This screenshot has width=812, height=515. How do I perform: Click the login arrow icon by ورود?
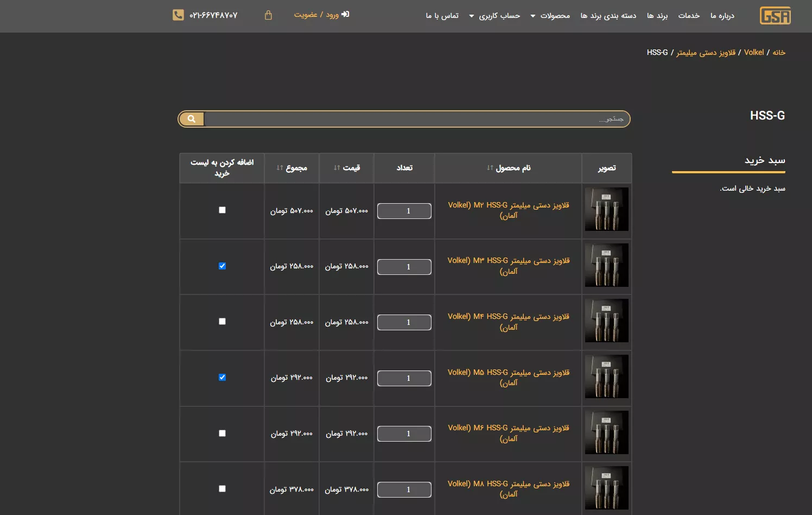pos(345,15)
